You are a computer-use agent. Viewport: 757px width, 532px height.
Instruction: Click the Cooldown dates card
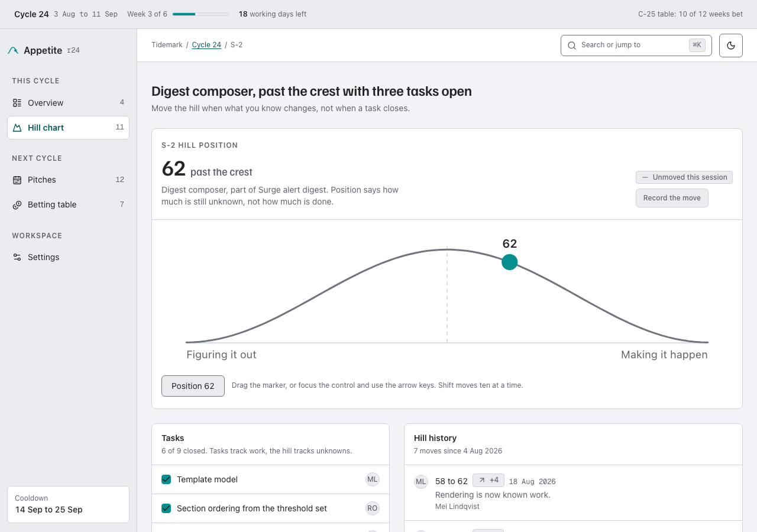[69, 504]
